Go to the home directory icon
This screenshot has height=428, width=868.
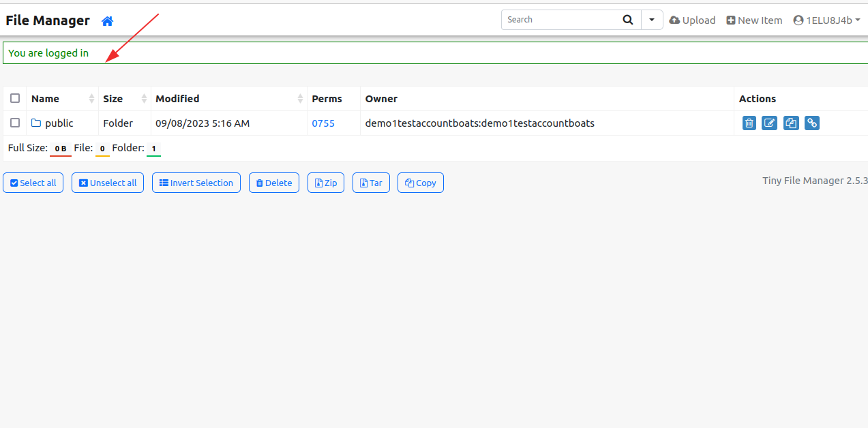107,21
